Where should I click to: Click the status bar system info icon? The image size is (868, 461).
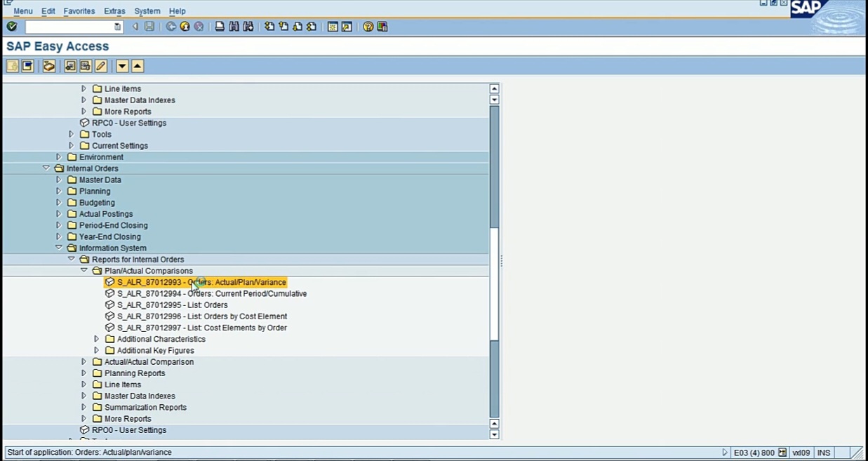(782, 453)
